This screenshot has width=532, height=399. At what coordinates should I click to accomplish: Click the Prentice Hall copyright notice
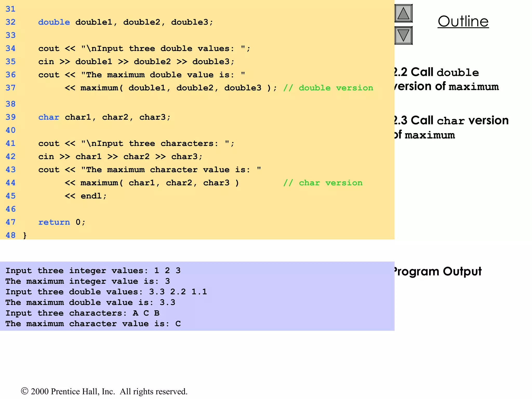(x=104, y=391)
